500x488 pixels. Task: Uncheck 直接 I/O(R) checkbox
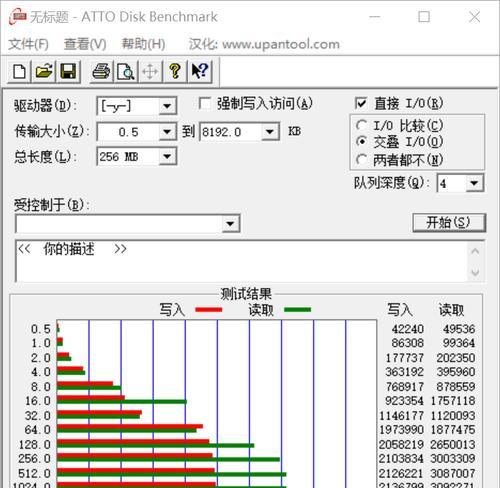(x=361, y=103)
